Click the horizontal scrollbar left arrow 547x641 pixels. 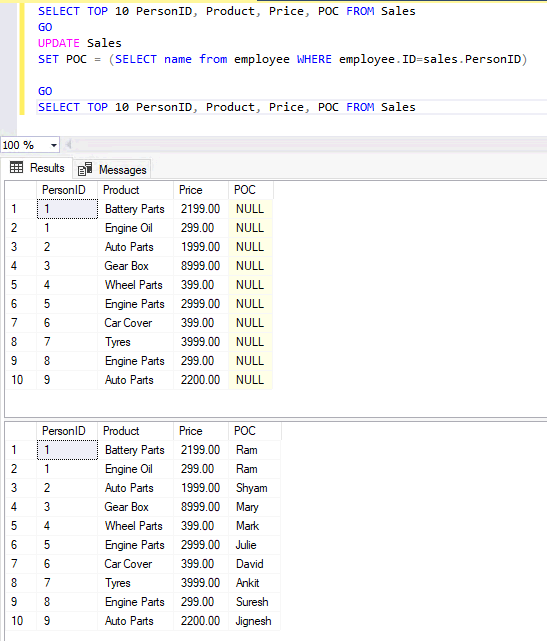(x=68, y=145)
